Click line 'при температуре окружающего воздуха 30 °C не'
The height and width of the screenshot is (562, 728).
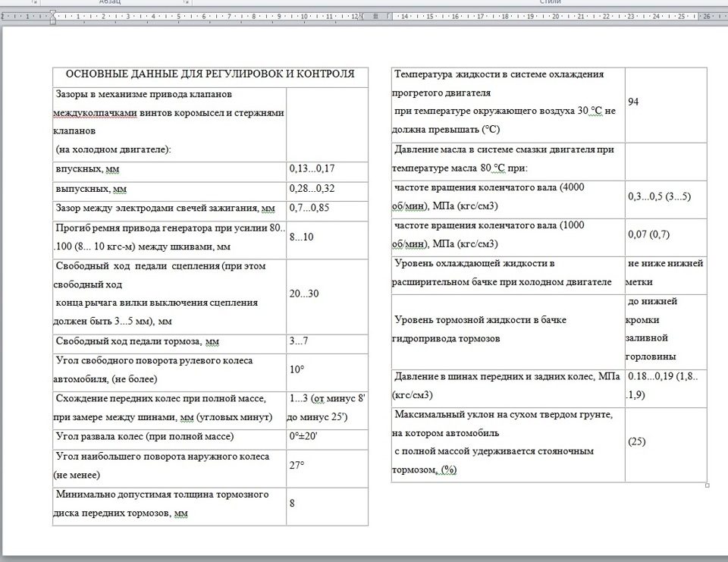[x=505, y=111]
